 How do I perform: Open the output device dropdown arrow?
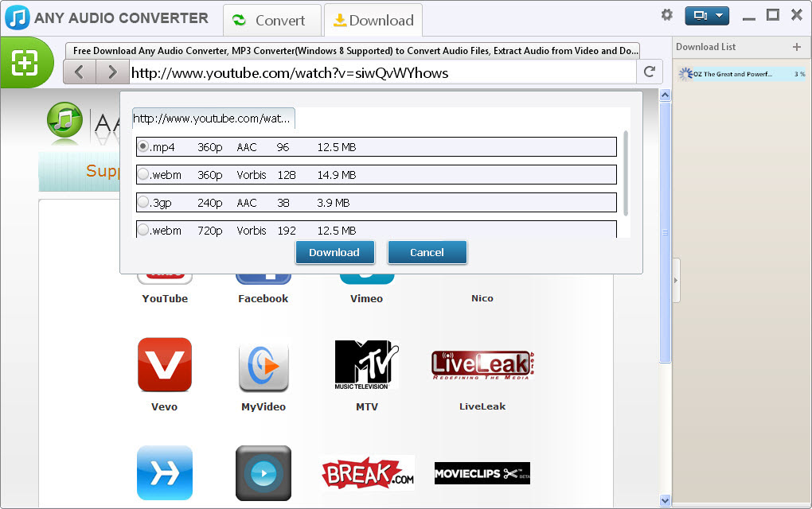[720, 14]
